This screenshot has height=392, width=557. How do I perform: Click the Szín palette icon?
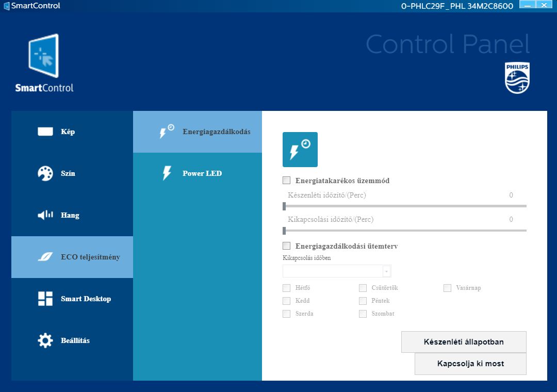click(x=45, y=173)
